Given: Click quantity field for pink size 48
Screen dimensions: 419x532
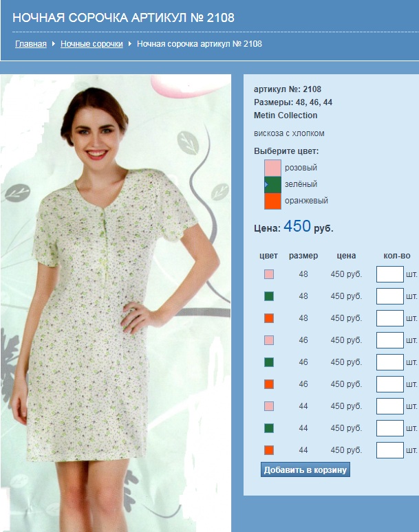Looking at the screenshot, I should pos(389,275).
